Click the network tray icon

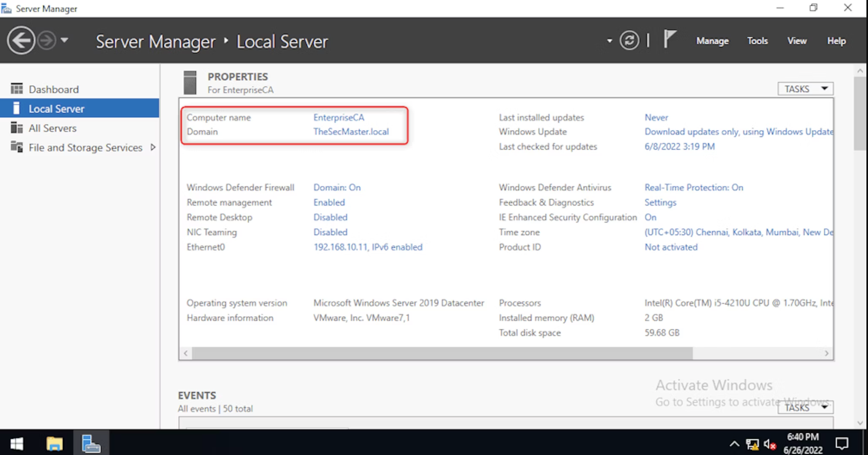[x=752, y=444]
